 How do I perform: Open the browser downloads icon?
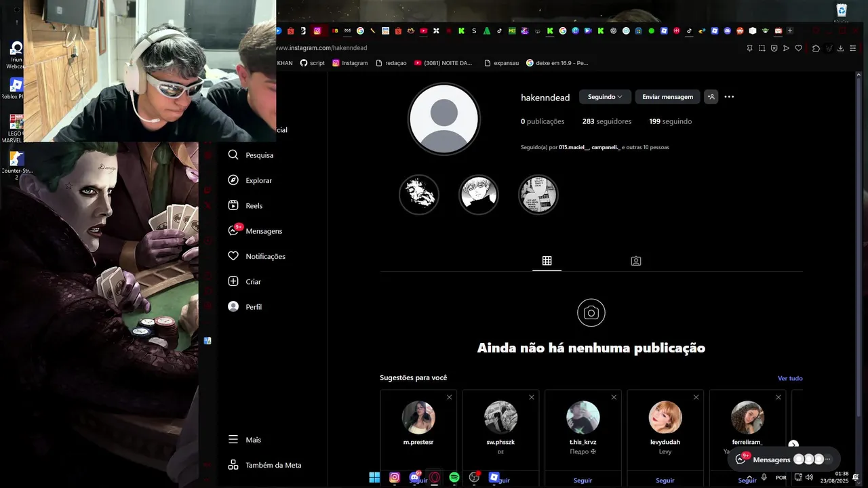click(841, 48)
